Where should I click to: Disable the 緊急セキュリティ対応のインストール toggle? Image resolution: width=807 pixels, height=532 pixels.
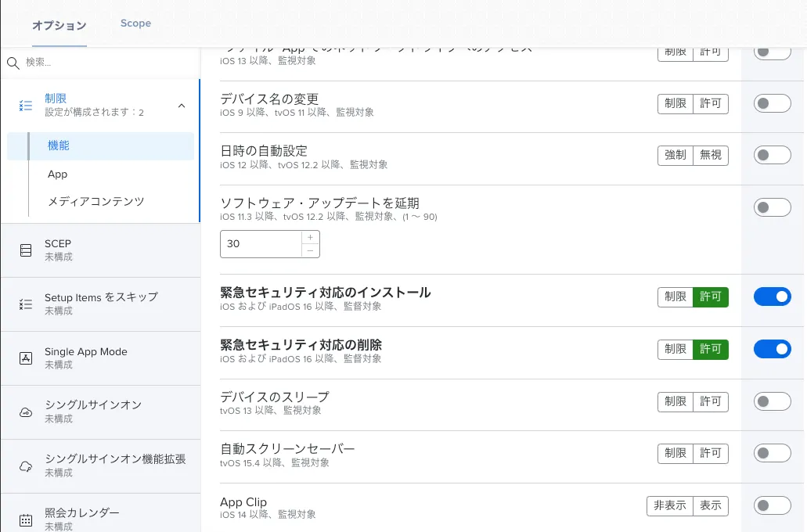tap(772, 297)
